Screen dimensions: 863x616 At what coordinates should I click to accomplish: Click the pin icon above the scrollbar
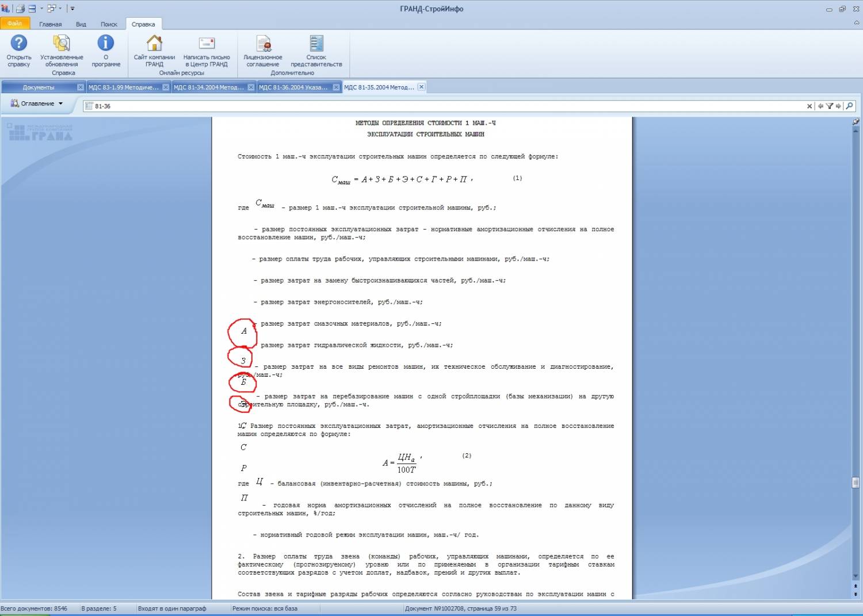click(x=856, y=122)
